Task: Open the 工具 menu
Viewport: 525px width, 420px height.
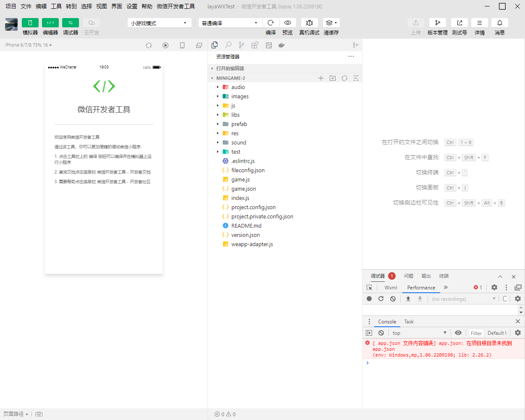Action: [56, 6]
